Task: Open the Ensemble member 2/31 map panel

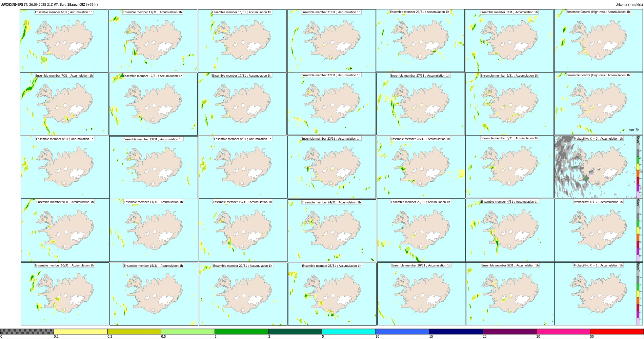Action: 510,104
